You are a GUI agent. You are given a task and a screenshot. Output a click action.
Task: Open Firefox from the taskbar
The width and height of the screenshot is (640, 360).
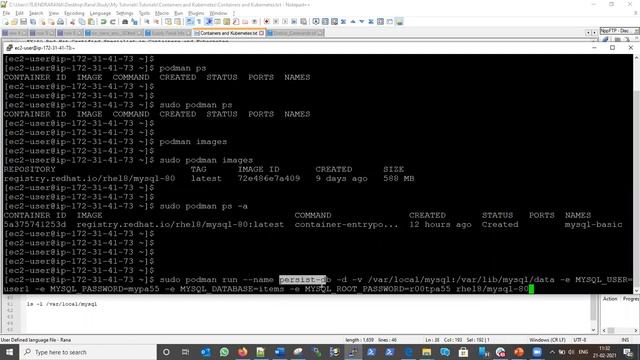(242, 352)
